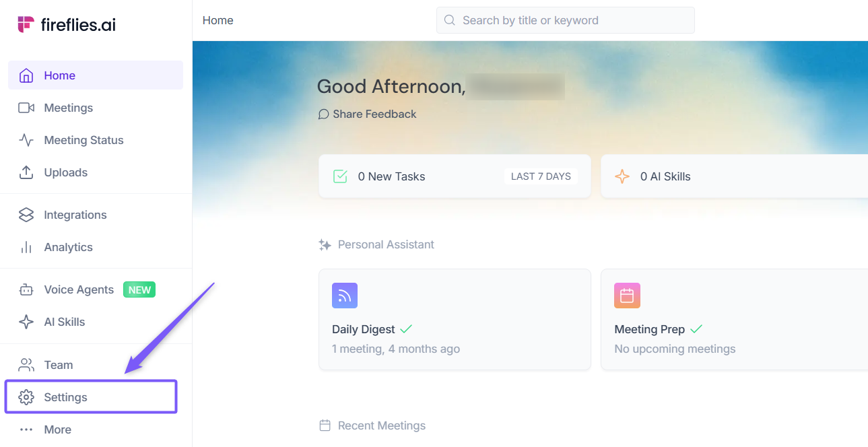The height and width of the screenshot is (447, 868).
Task: Open the Uploads section
Action: (x=96, y=172)
